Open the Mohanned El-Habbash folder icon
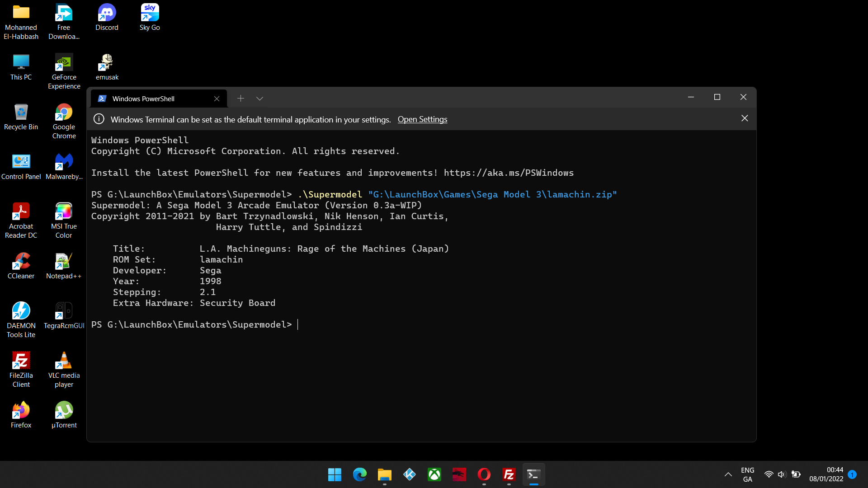This screenshot has width=868, height=488. [x=21, y=22]
